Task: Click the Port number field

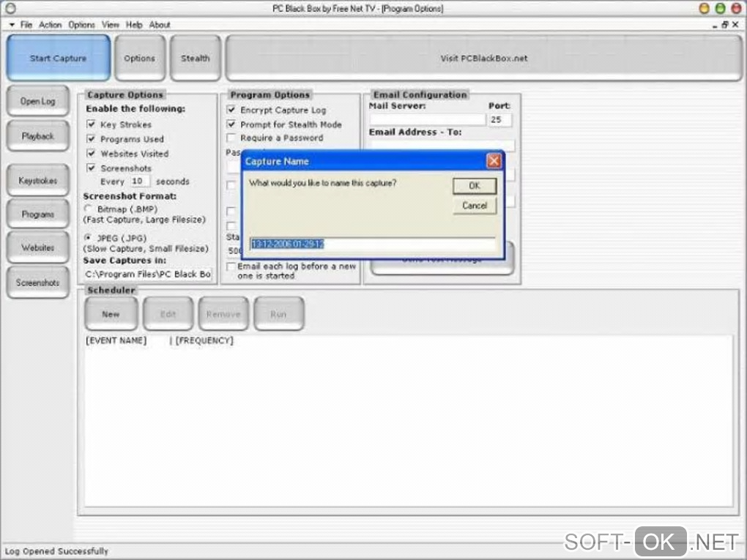Action: 499,119
